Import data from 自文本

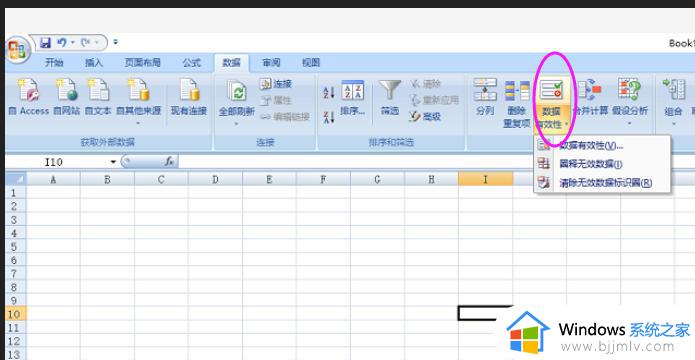click(98, 98)
